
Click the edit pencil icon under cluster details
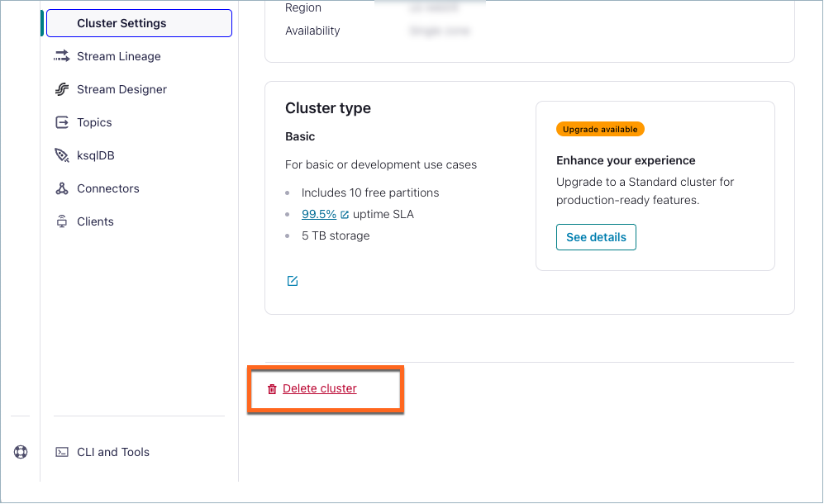(292, 280)
